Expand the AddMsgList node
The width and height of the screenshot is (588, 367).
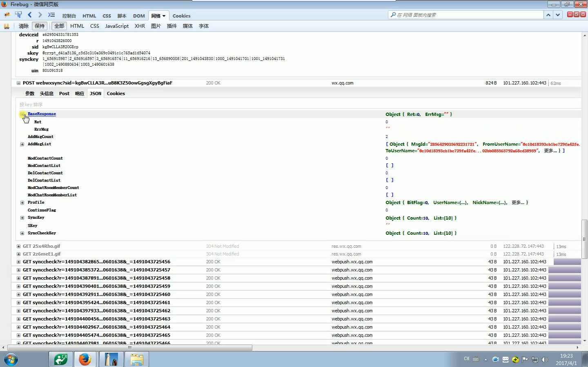(22, 144)
